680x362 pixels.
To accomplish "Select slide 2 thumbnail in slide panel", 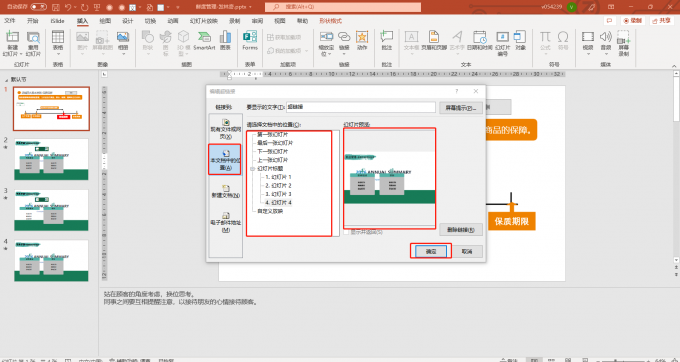I will point(51,159).
